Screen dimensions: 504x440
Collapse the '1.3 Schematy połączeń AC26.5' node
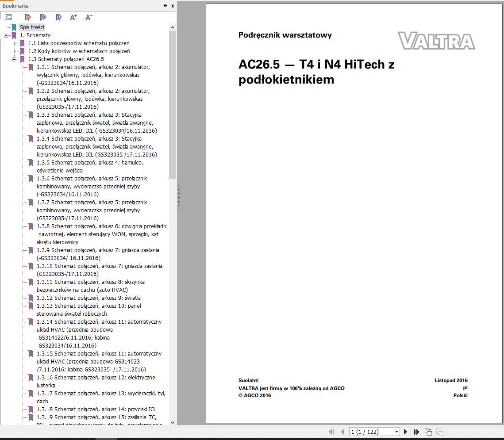pos(14,59)
